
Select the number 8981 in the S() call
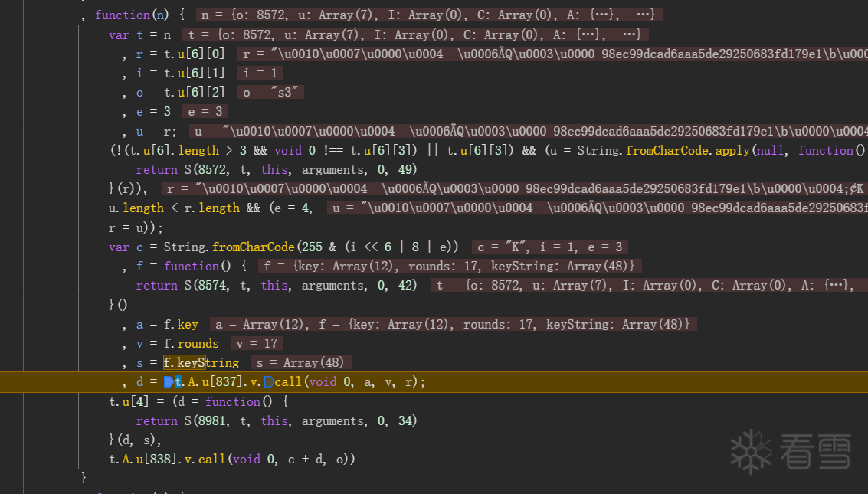(x=211, y=421)
